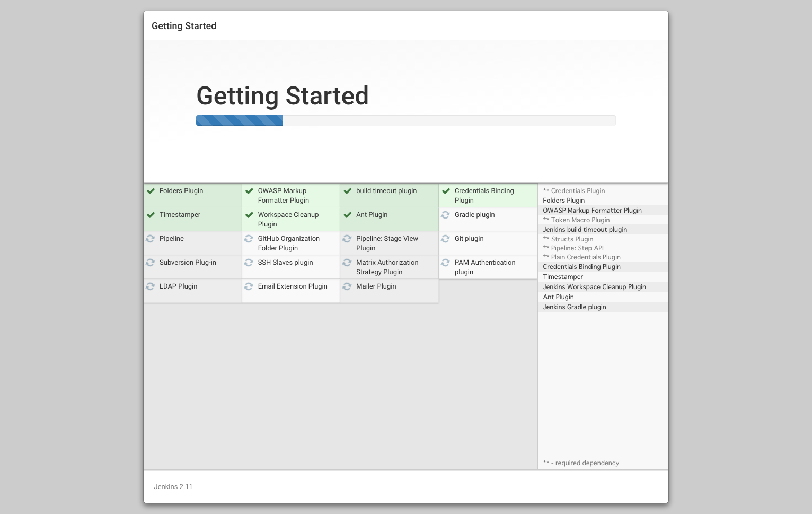Click the LDAP Plugin label
The width and height of the screenshot is (812, 514).
coord(179,286)
